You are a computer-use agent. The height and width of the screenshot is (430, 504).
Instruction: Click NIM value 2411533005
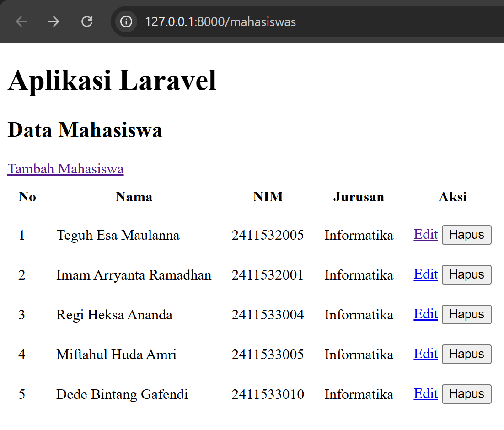(268, 355)
